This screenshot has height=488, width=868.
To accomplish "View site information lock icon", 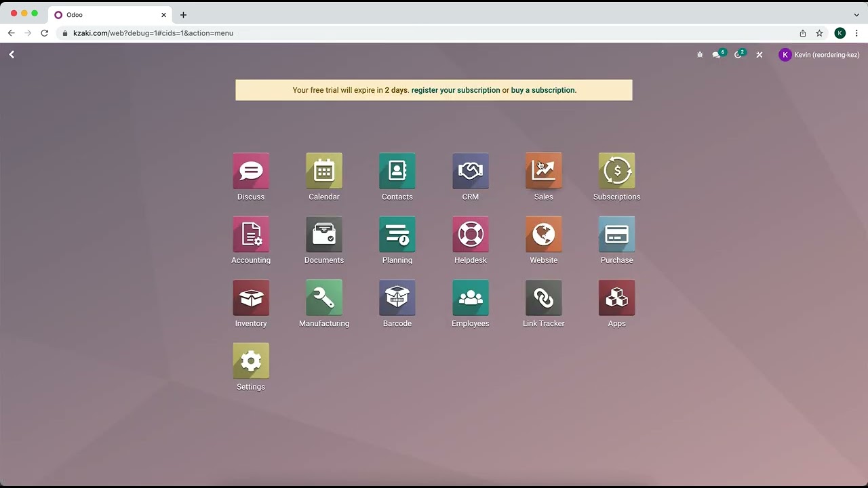I will point(65,33).
